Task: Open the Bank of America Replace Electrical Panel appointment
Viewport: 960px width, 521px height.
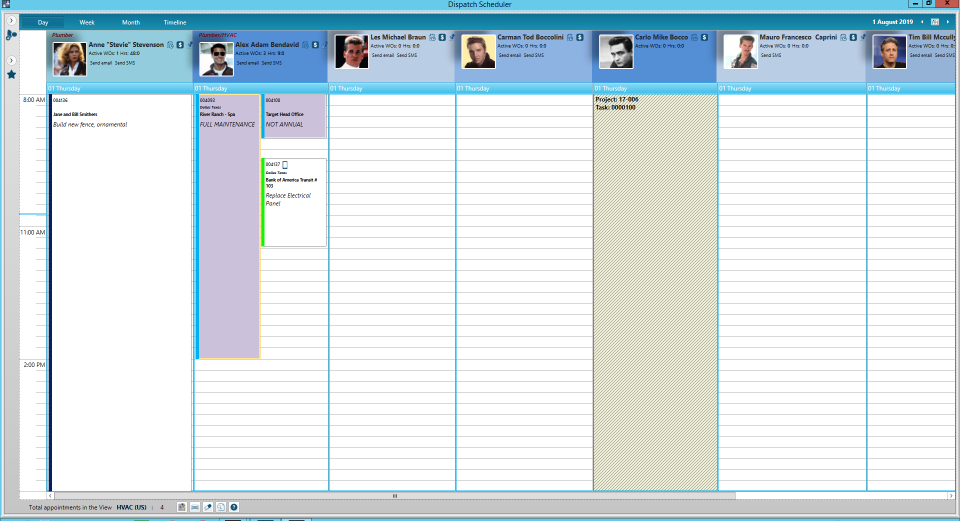Action: pyautogui.click(x=294, y=203)
